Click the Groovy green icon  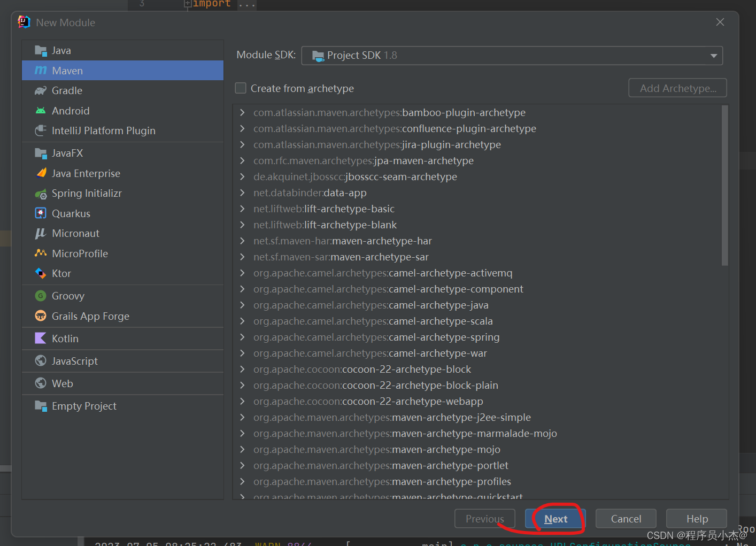pyautogui.click(x=41, y=296)
